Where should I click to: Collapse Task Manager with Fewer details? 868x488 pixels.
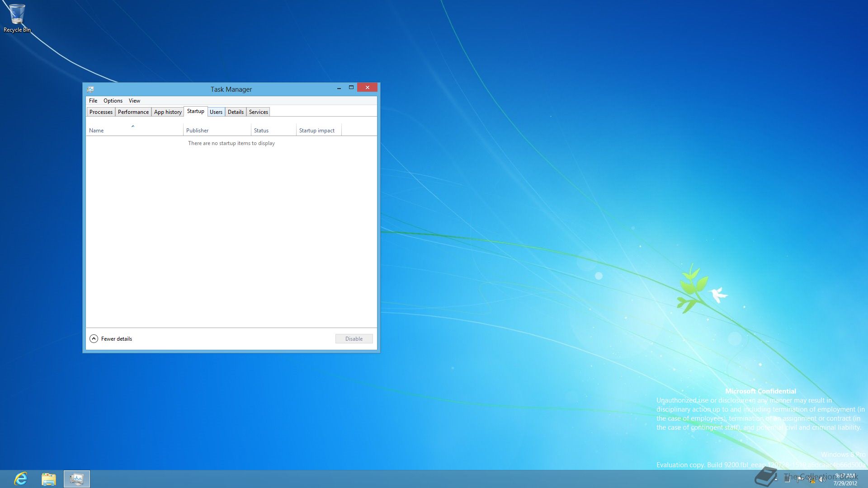(111, 338)
